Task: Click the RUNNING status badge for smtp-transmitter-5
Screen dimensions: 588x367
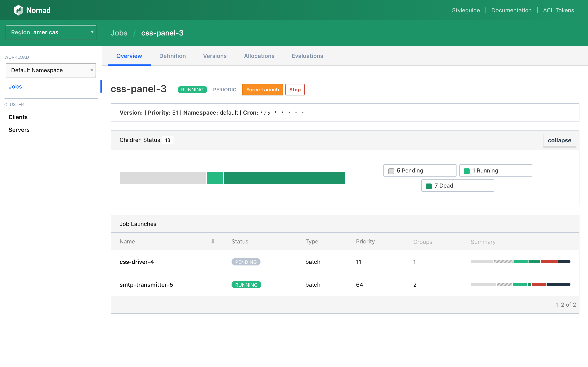Action: pos(246,285)
